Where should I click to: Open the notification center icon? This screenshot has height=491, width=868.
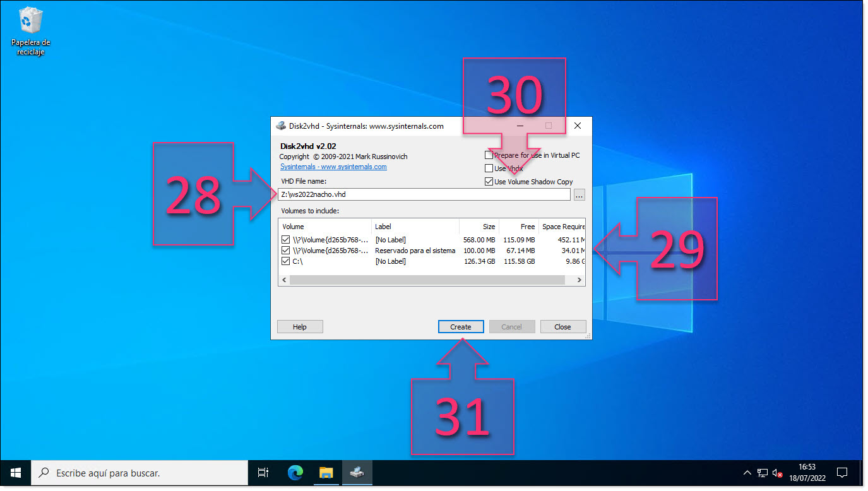(841, 472)
